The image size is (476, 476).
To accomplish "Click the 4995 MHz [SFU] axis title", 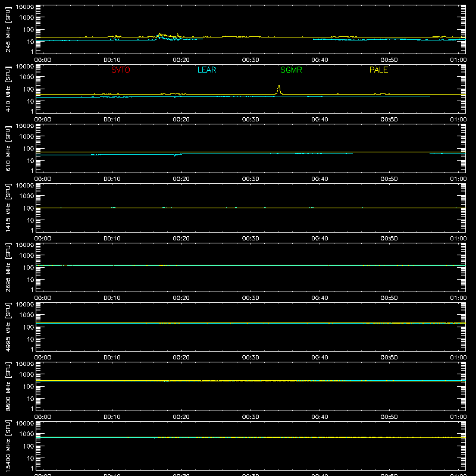I will [x=8, y=327].
